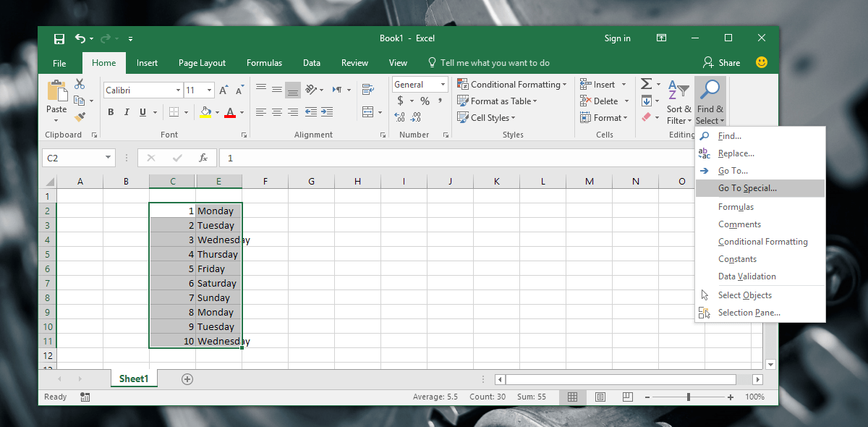Viewport: 868px width, 427px height.
Task: Open the font size dropdown
Action: point(209,89)
